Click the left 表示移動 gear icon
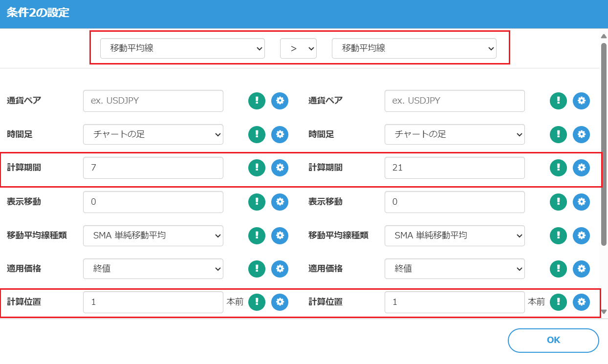 click(280, 201)
